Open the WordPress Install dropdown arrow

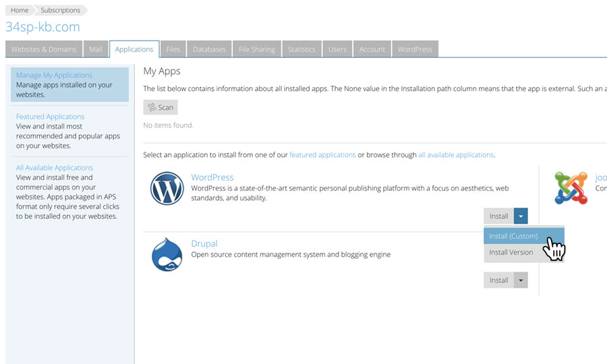tap(521, 216)
